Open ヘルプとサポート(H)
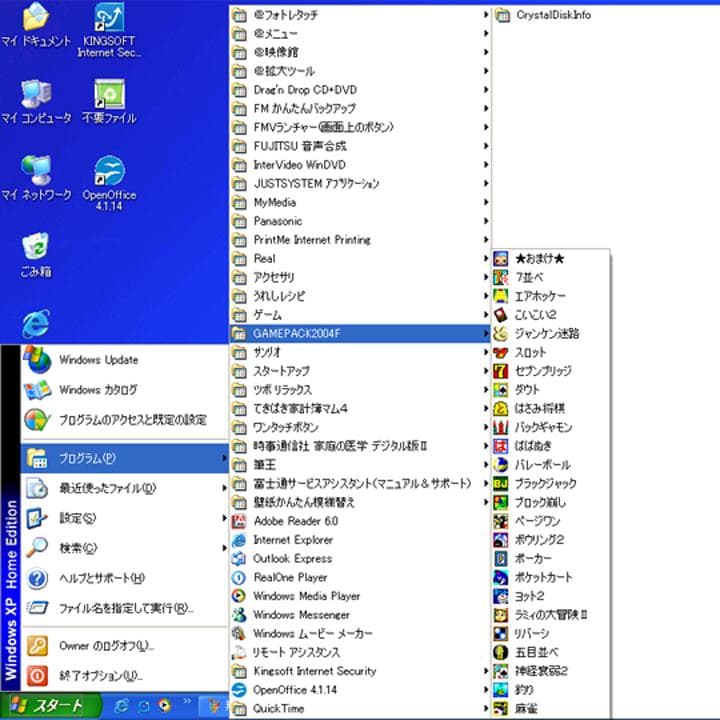720x720 pixels. [125, 578]
